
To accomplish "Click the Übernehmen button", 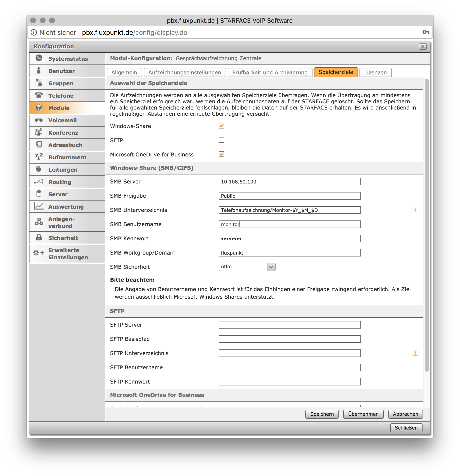I will tap(363, 414).
